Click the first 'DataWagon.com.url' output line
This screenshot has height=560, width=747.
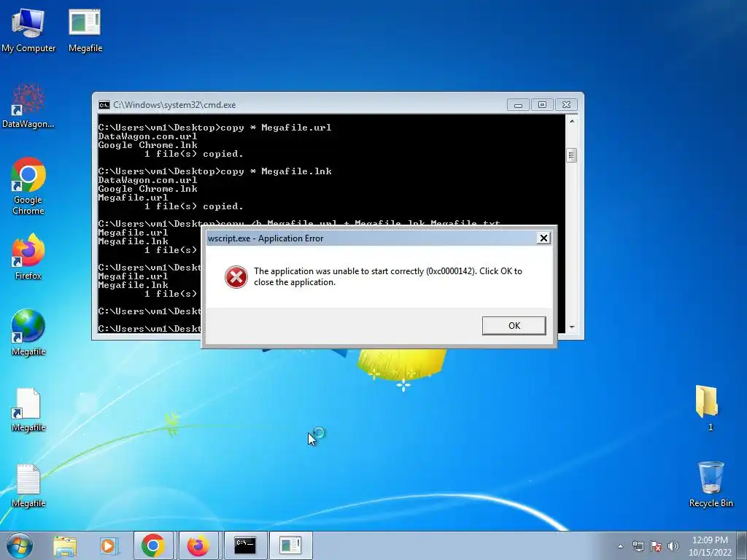point(147,136)
